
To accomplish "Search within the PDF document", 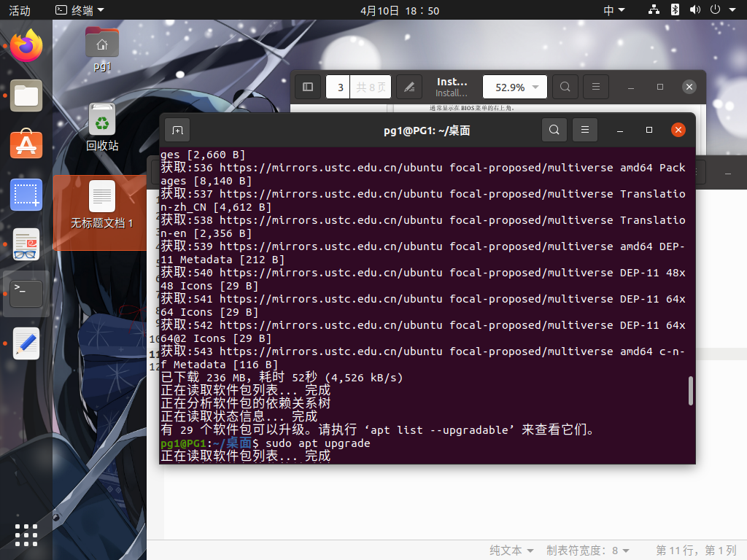I will point(565,86).
